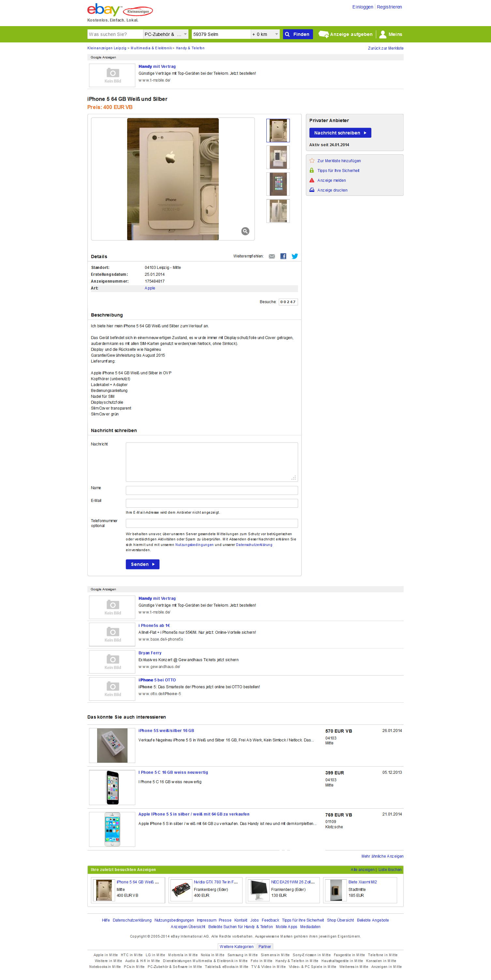Click the Partner footer tab
This screenshot has width=491, height=980.
click(264, 946)
